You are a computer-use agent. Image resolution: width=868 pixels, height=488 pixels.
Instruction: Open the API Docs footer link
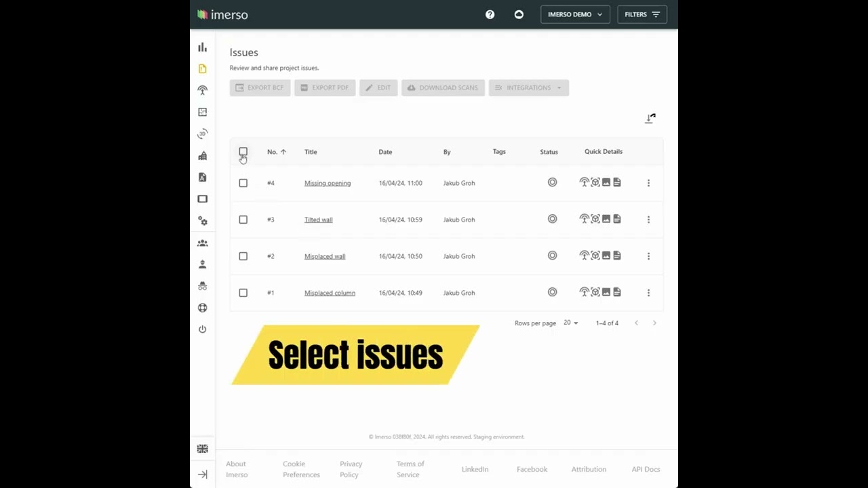(646, 469)
